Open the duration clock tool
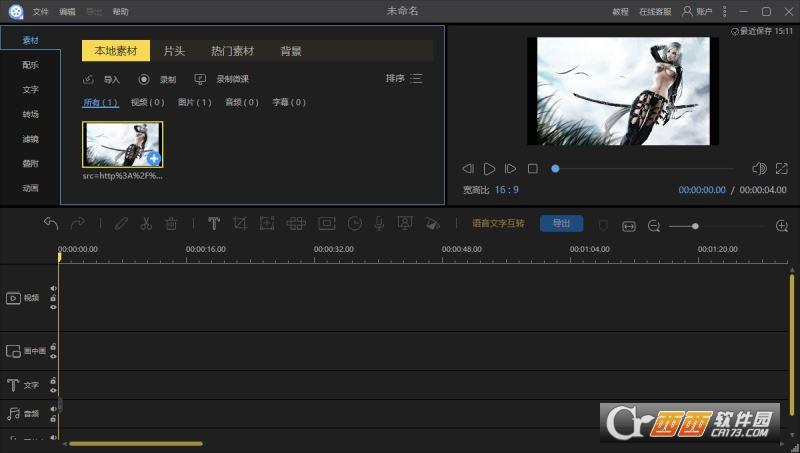Screen dimensions: 800x453 355,223
